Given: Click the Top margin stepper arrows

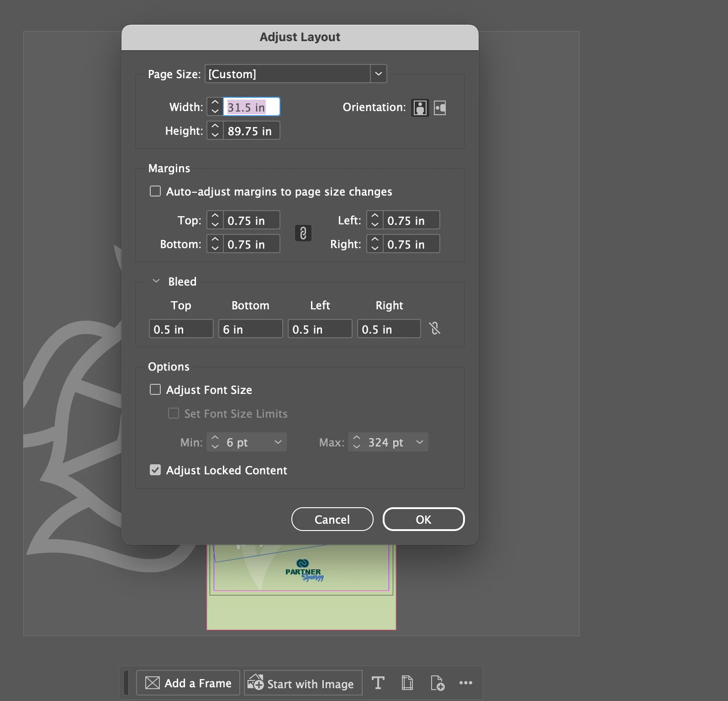Looking at the screenshot, I should pyautogui.click(x=215, y=220).
